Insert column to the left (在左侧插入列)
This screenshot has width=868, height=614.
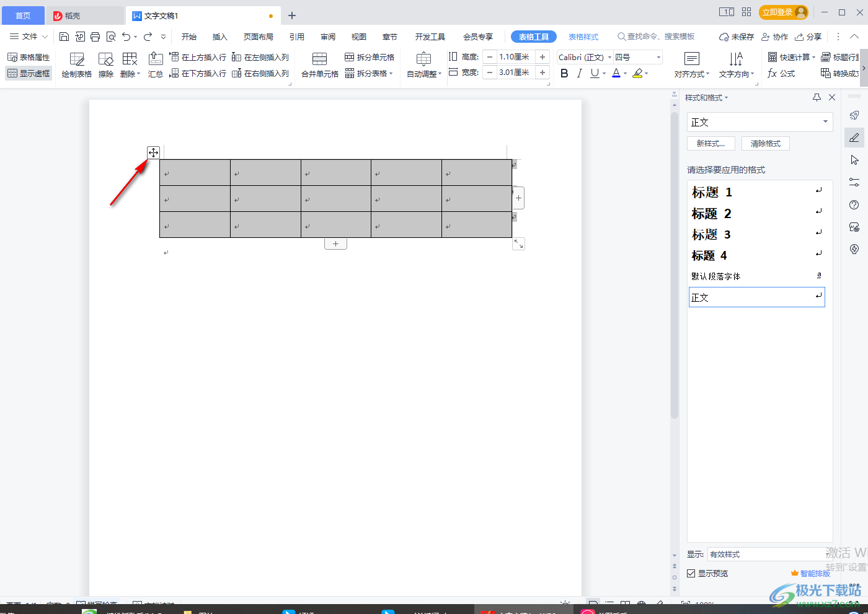[260, 57]
